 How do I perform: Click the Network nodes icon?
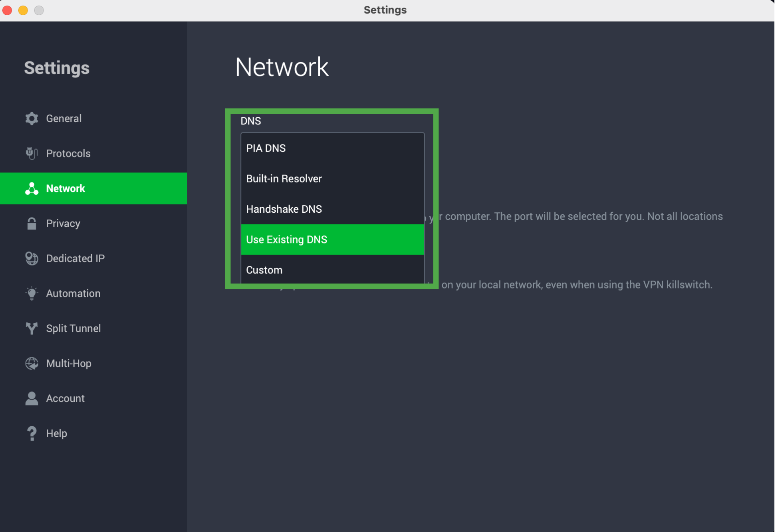32,188
